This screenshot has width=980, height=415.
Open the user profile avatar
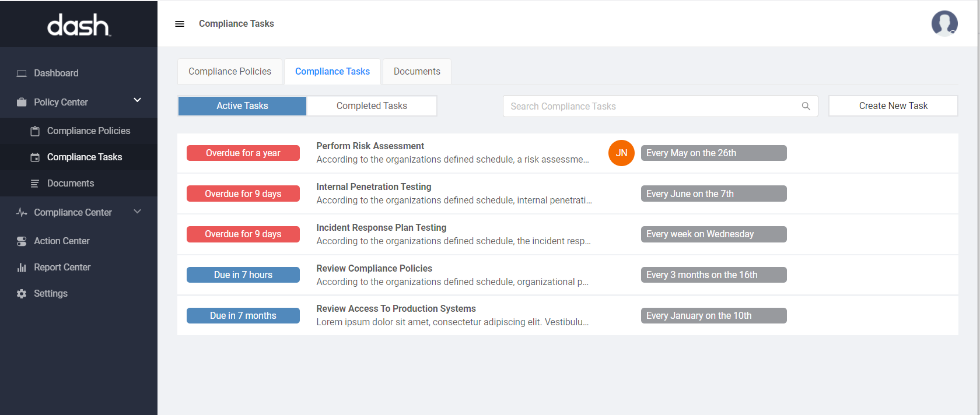point(944,24)
